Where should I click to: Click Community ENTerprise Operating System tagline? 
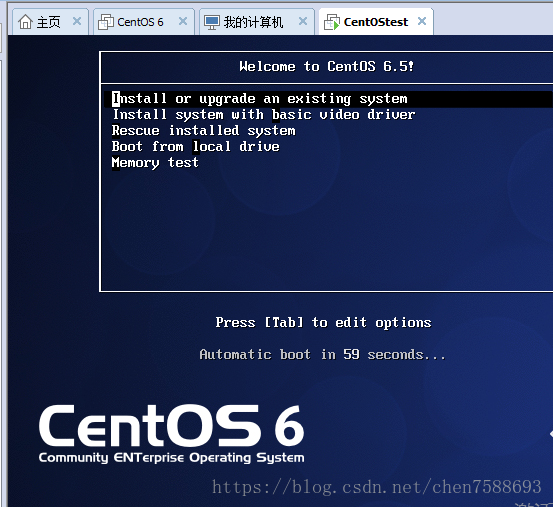click(x=171, y=458)
